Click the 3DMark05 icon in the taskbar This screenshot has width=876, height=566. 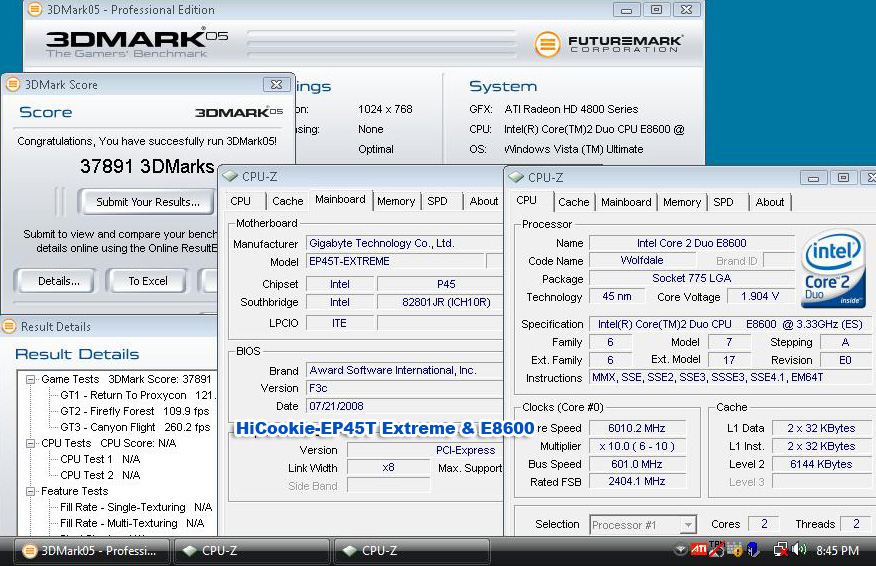coord(29,551)
